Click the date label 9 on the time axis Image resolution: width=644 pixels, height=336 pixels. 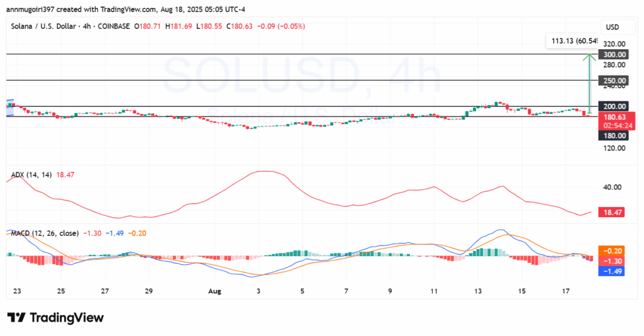(390, 291)
